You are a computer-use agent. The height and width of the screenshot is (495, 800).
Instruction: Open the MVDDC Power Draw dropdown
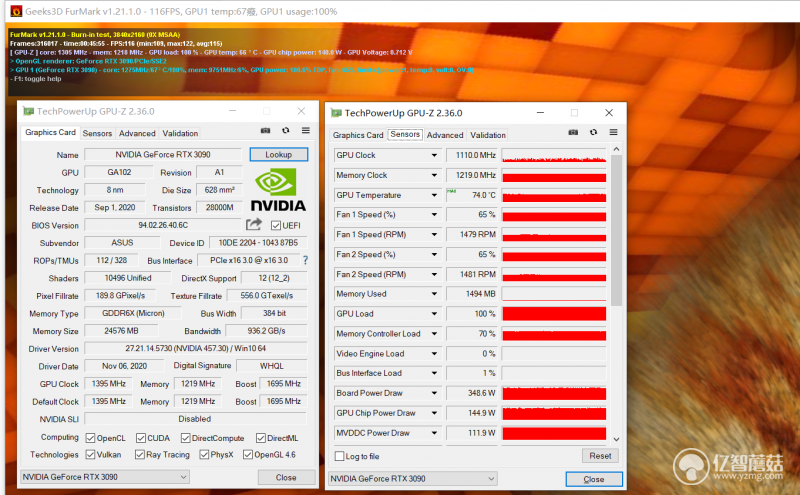tap(434, 433)
